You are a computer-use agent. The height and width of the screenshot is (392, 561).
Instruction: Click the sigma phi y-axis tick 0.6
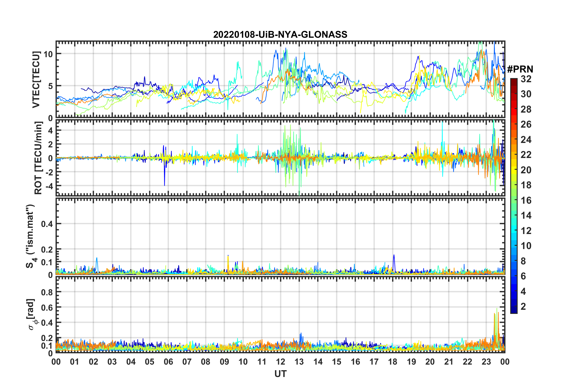coord(47,307)
